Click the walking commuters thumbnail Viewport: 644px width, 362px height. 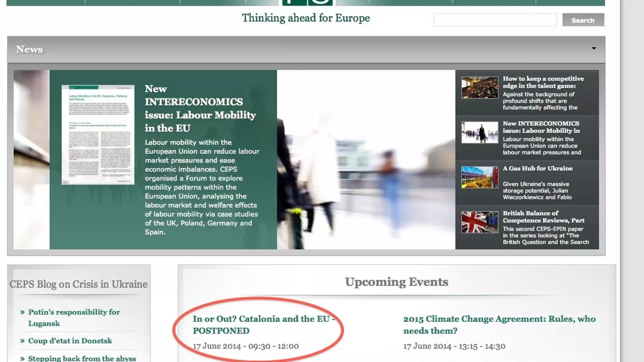[479, 132]
